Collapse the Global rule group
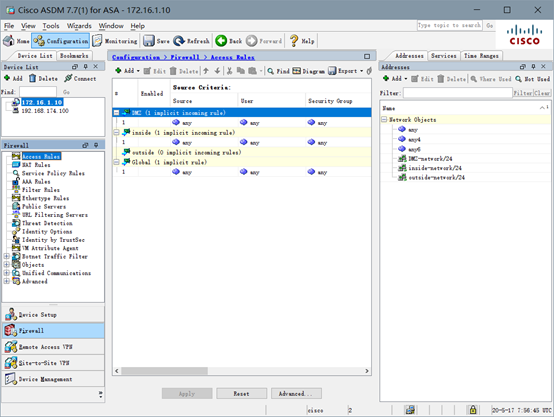The height and width of the screenshot is (417, 554). 116,162
